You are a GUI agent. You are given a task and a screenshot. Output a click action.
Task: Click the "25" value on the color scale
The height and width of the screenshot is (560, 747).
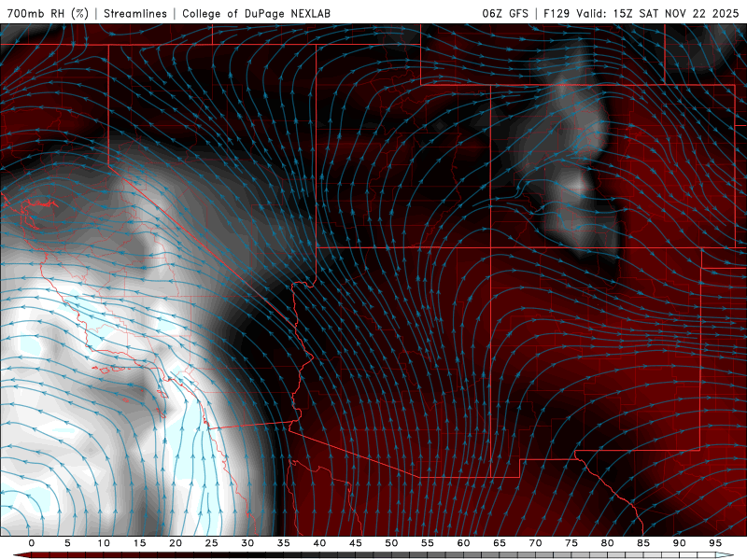point(212,543)
